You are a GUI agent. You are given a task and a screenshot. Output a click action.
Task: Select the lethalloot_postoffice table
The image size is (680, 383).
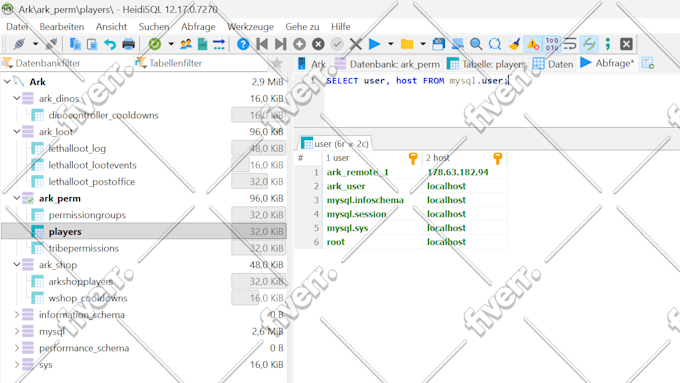[x=92, y=182]
